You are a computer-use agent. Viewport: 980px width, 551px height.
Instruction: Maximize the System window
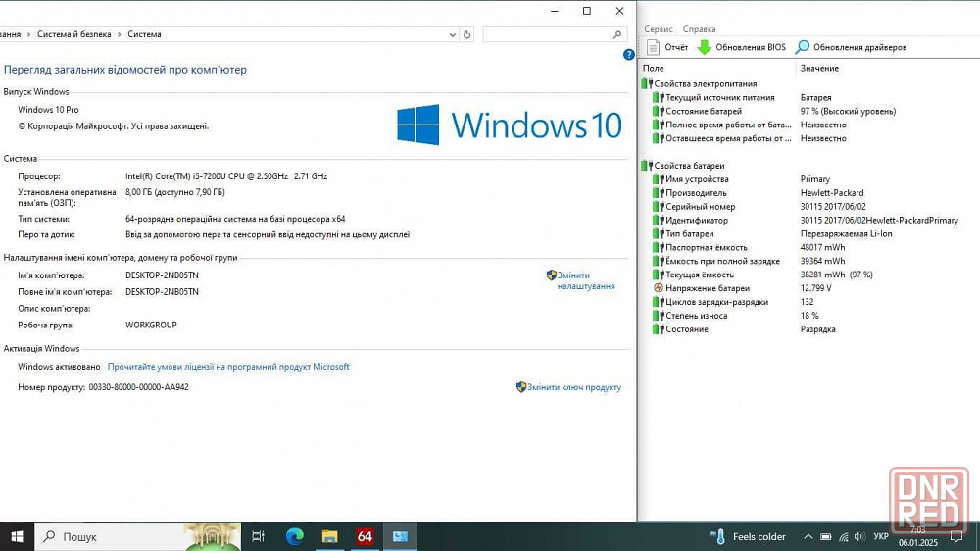pos(587,11)
